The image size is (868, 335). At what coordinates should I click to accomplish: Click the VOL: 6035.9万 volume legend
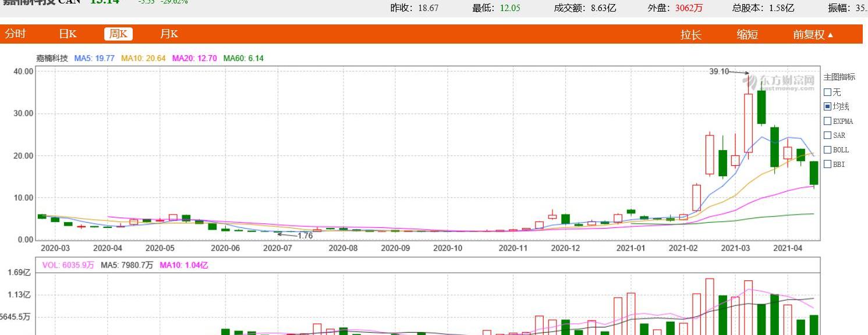(69, 265)
